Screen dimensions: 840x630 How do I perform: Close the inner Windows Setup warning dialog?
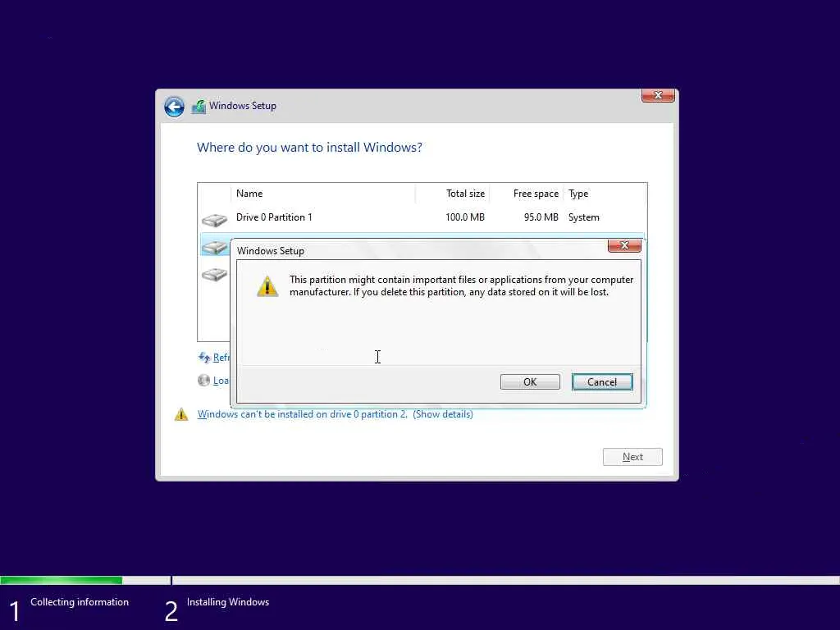[624, 245]
